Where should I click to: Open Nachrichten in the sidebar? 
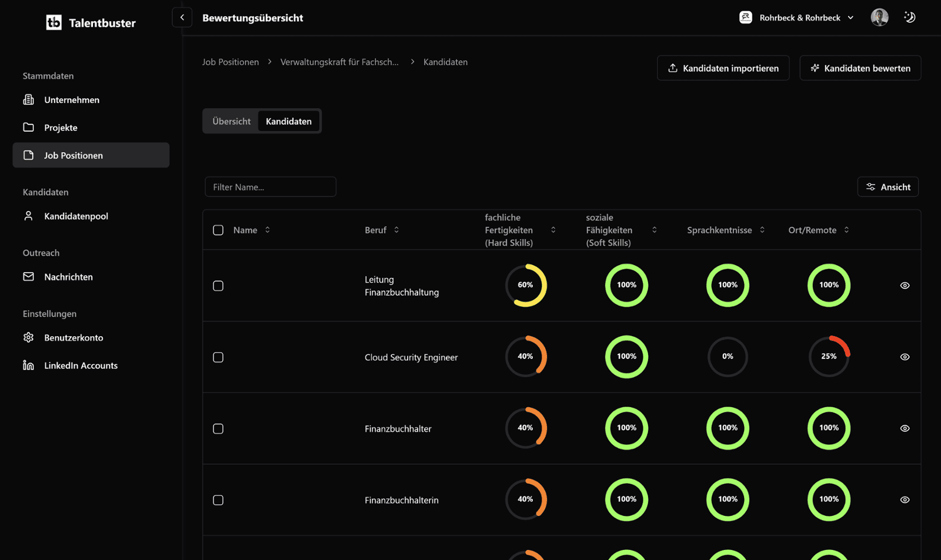pos(91,277)
